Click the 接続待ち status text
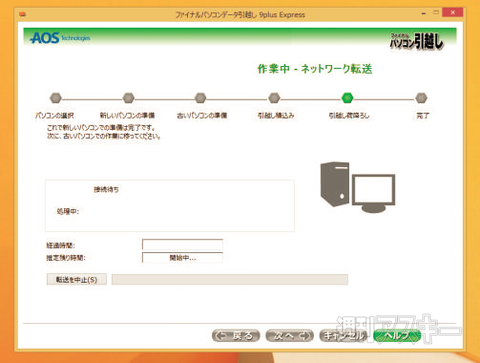 coord(106,189)
